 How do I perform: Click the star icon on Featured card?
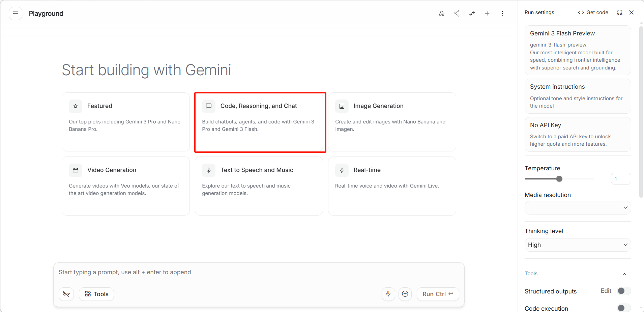(x=76, y=106)
